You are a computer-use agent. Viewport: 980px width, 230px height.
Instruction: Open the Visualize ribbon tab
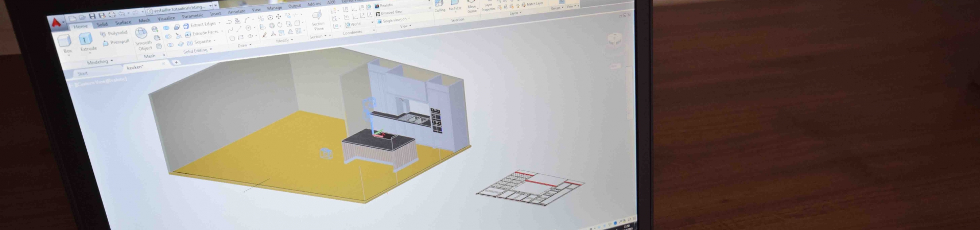tap(166, 18)
